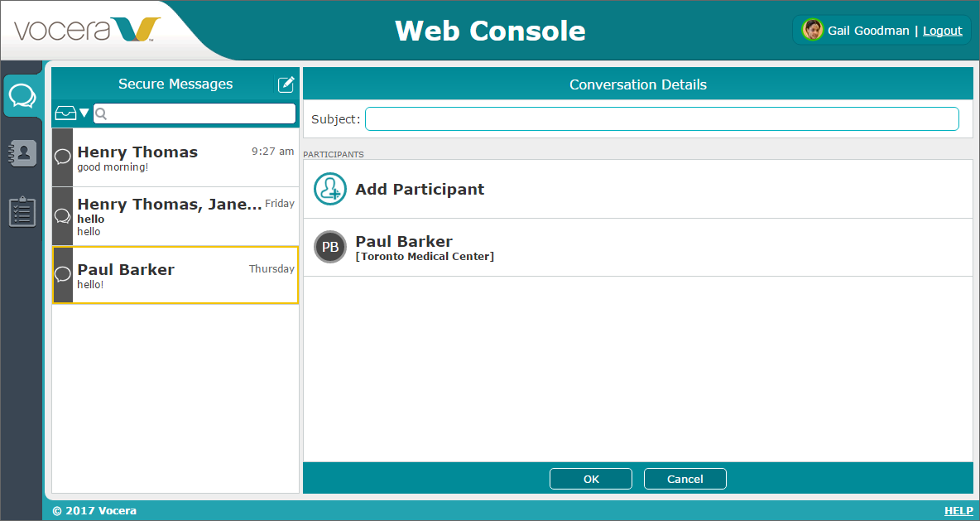Viewport: 980px width, 521px height.
Task: Select the Paul Barker 'hello!' conversation
Action: coord(175,275)
